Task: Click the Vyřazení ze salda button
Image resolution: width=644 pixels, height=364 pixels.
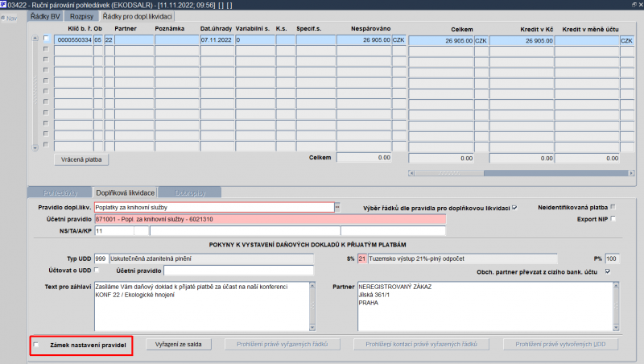Action: tap(179, 345)
